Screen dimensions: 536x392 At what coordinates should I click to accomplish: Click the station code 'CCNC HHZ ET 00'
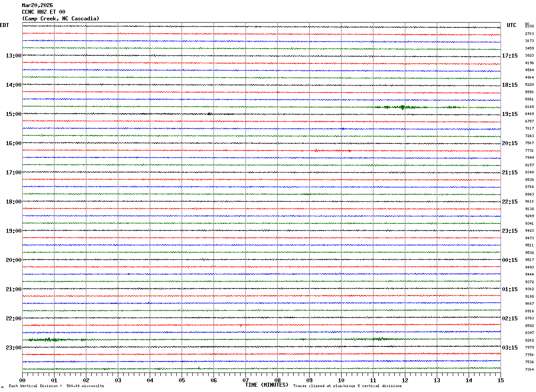[43, 12]
